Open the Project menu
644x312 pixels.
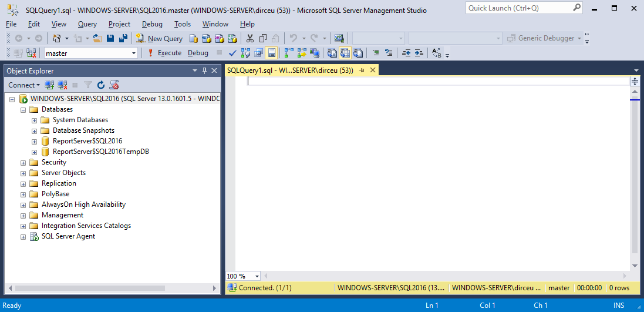[x=120, y=24]
